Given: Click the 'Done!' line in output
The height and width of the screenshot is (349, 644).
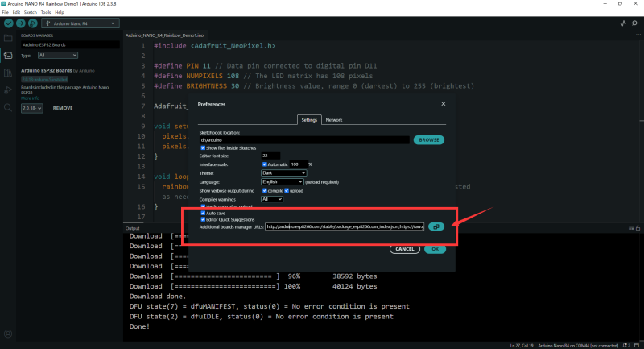Looking at the screenshot, I should [139, 326].
